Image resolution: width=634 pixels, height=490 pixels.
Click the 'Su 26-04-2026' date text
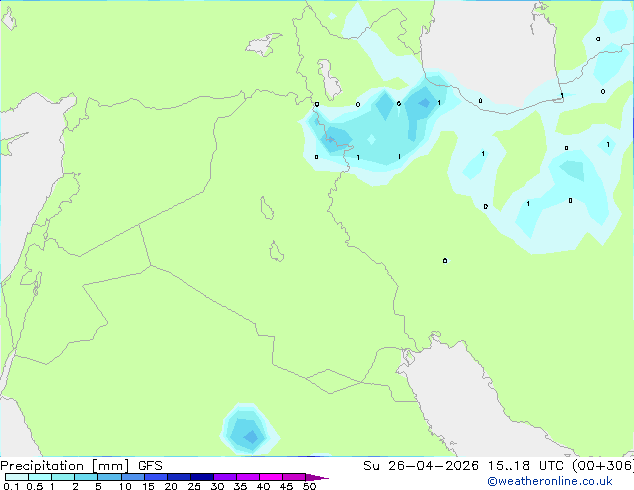pyautogui.click(x=421, y=466)
